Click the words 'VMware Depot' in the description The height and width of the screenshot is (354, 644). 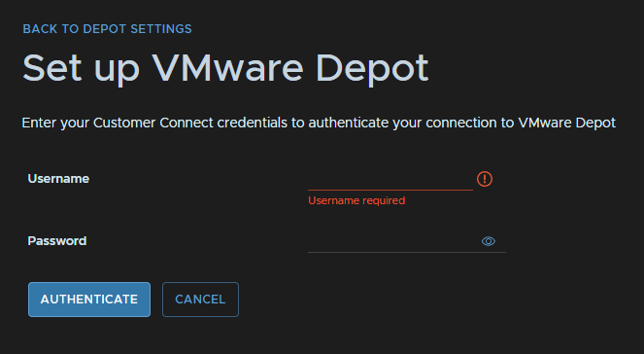(x=567, y=123)
